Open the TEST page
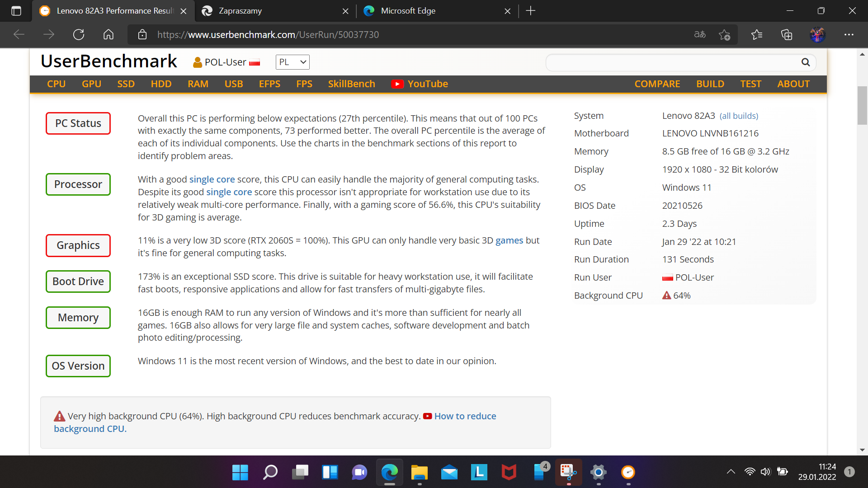Screen dimensions: 868x488 pos(750,84)
